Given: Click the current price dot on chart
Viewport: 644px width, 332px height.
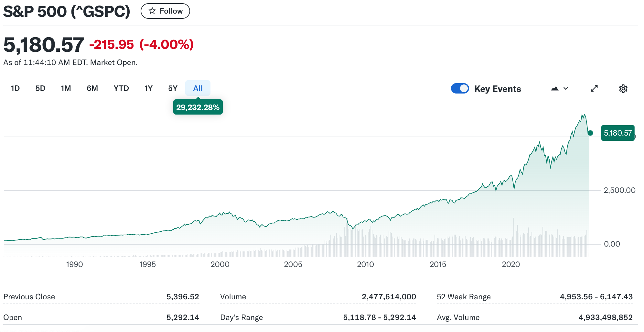Looking at the screenshot, I should [x=590, y=133].
